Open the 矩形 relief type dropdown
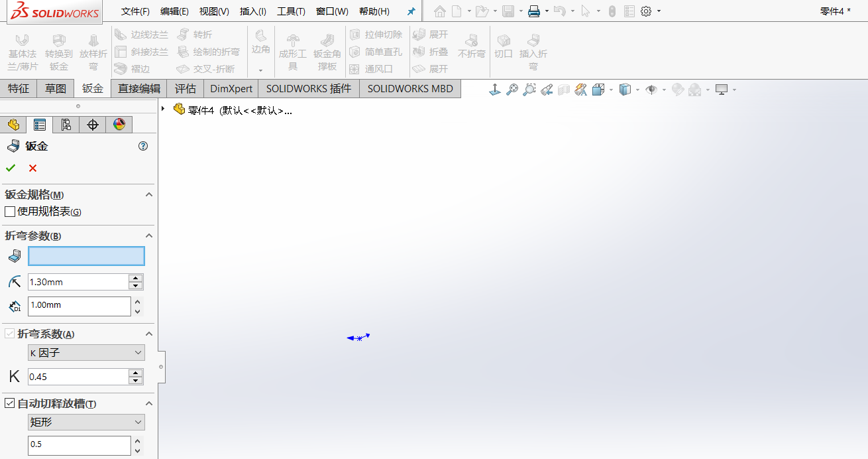 [x=86, y=422]
